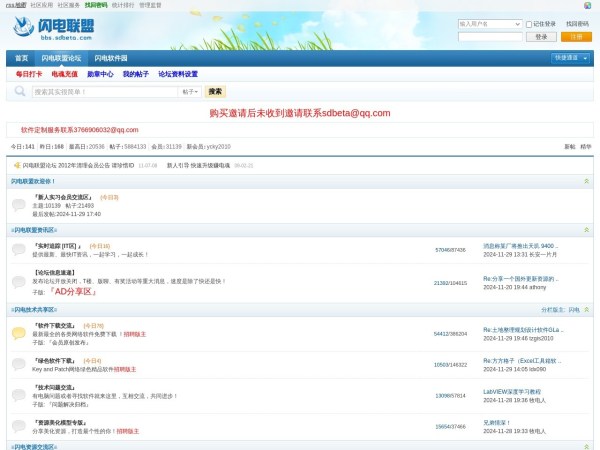Viewport: 600px width, 450px height.
Task: Open the 快捷通道 dropdown menu
Action: pyautogui.click(x=571, y=58)
